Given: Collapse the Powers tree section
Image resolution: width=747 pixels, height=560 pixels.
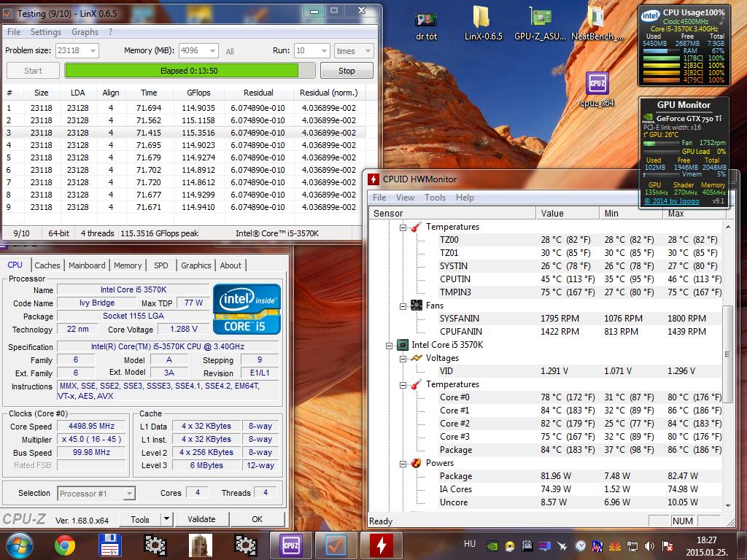Looking at the screenshot, I should tap(403, 463).
